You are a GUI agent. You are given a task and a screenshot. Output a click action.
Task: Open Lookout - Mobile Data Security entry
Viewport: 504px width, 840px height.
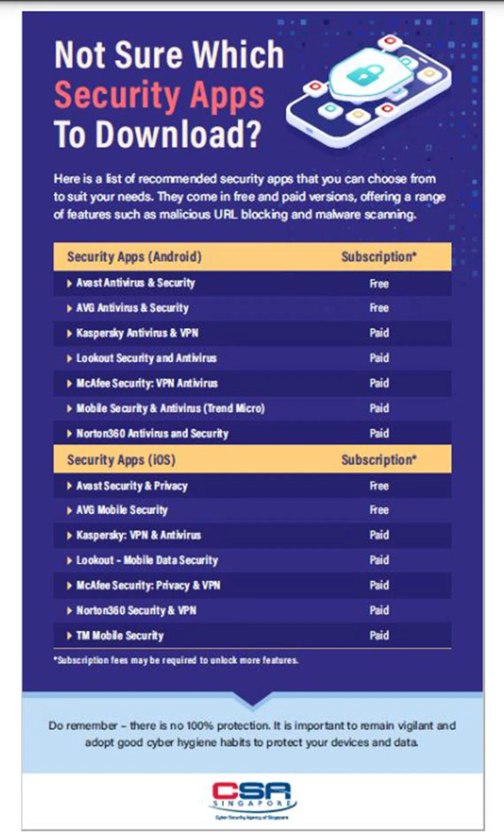(147, 561)
